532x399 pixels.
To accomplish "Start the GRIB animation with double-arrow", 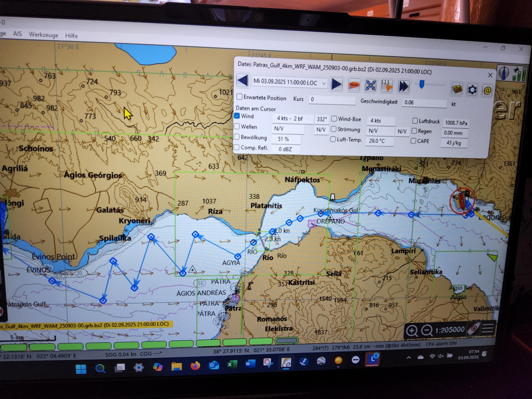I will tap(403, 87).
